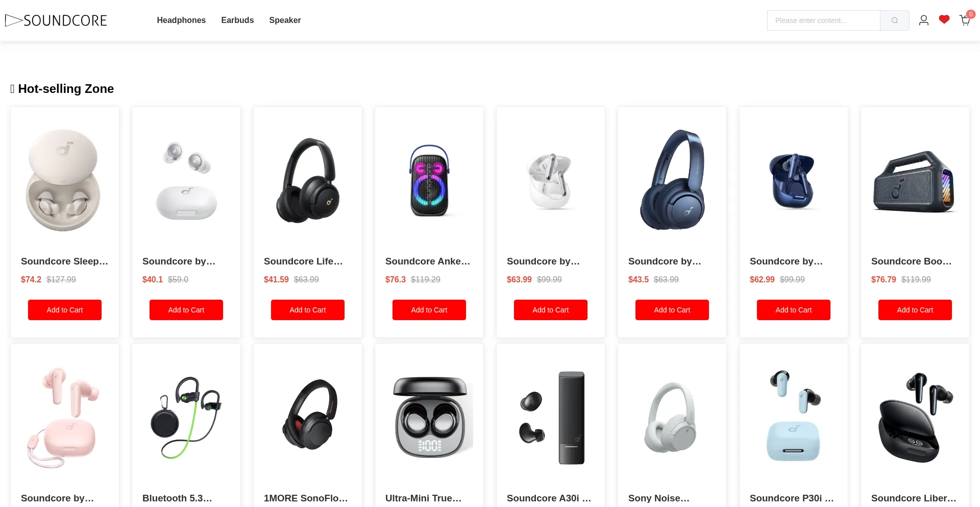Add the $43.5 blue headphones to cart
This screenshot has height=507, width=980.
pos(672,310)
